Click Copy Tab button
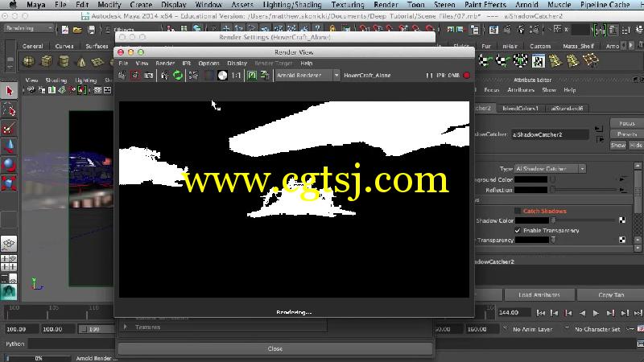Viewport: 644px width, 362px height. point(611,294)
